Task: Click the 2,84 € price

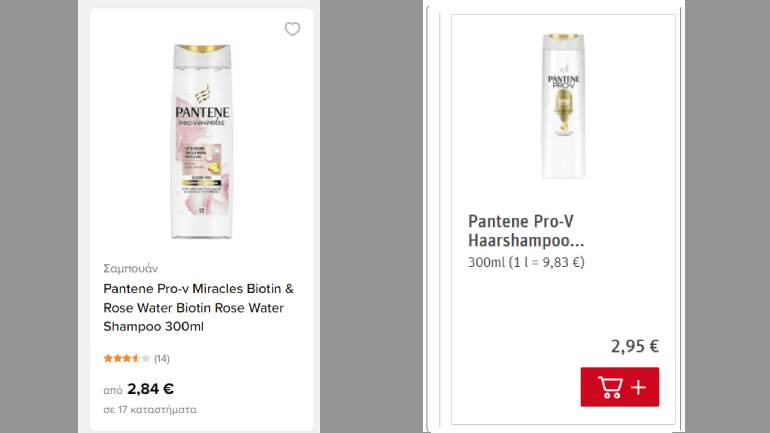Action: 150,389
